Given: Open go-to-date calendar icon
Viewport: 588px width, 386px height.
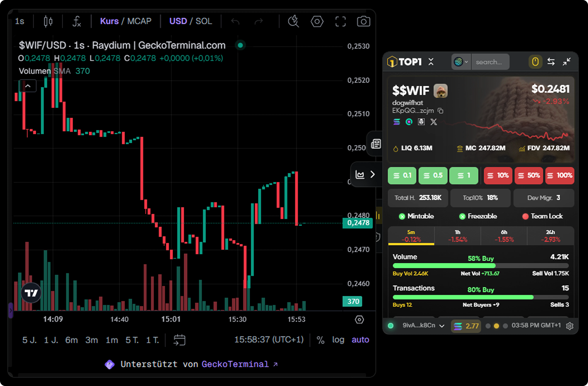Looking at the screenshot, I should tap(179, 340).
